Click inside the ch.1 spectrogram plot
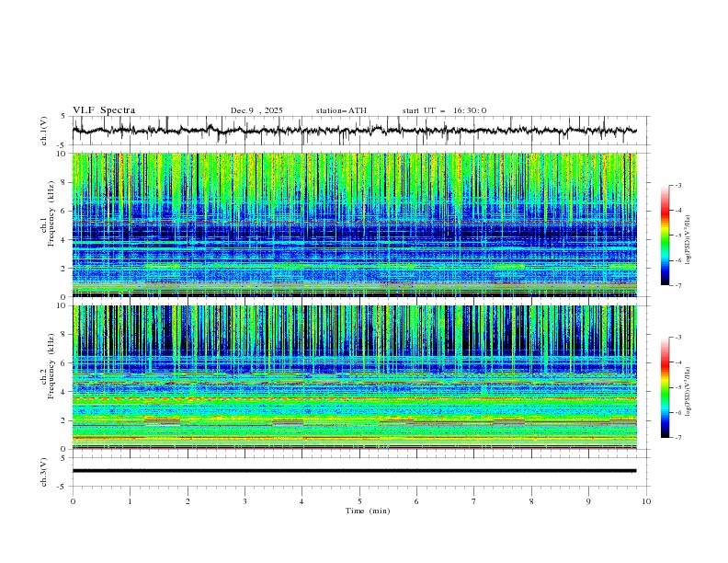Screen dimensions: 728x563 tap(358, 225)
